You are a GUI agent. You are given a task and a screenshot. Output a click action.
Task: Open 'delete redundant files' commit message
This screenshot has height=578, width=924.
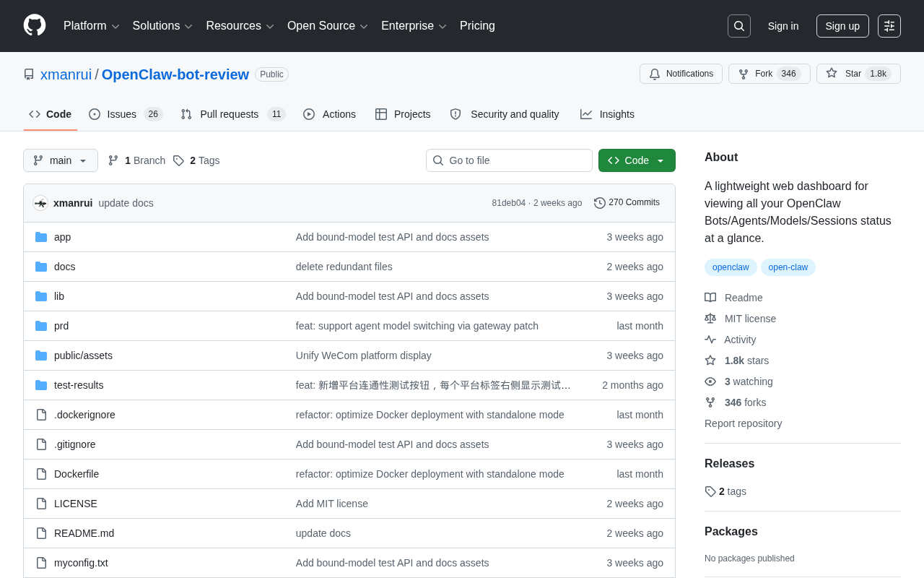[x=344, y=267]
